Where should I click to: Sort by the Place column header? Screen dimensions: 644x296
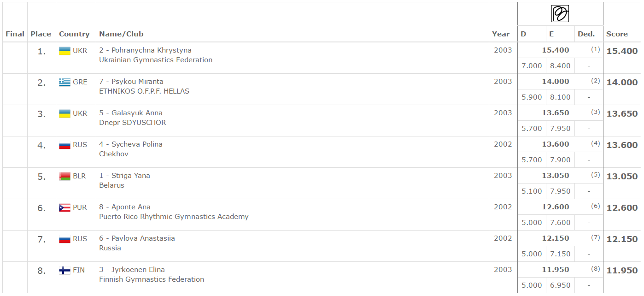click(x=41, y=34)
